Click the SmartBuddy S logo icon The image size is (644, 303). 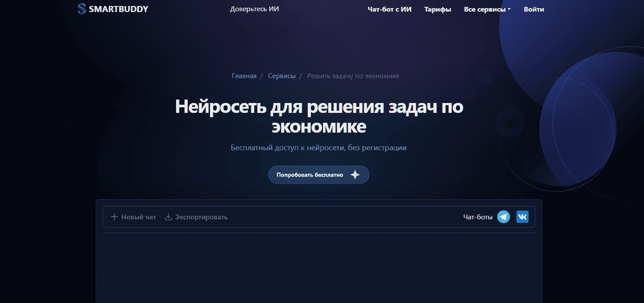pyautogui.click(x=82, y=9)
